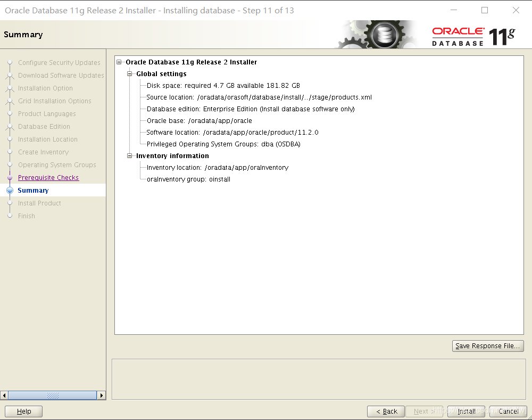The width and height of the screenshot is (532, 420).
Task: Select the Oracle base path row
Action: click(x=199, y=120)
